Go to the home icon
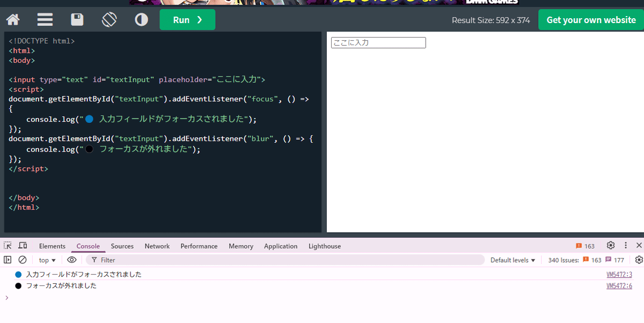The height and width of the screenshot is (323, 644). (13, 20)
